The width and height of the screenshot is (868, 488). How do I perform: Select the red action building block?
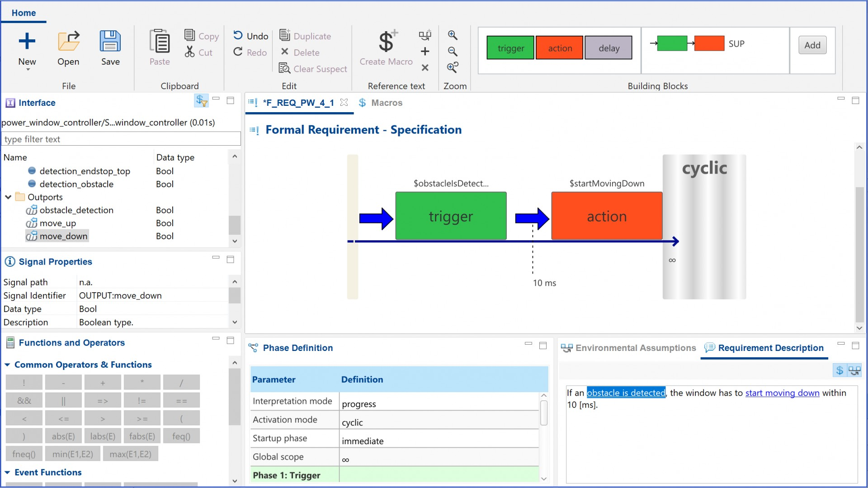coord(560,48)
